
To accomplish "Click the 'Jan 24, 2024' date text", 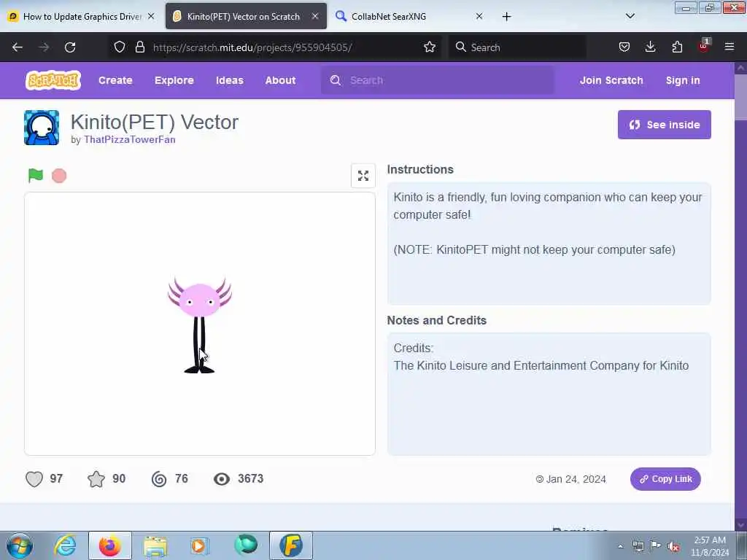I will coord(576,479).
